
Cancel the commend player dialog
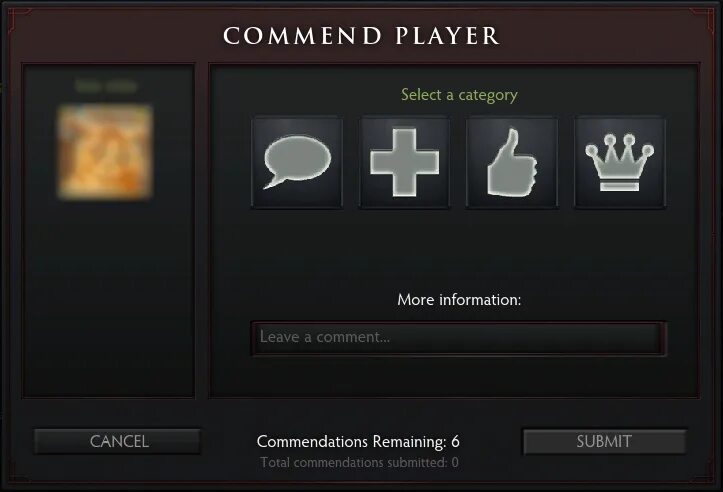point(118,441)
